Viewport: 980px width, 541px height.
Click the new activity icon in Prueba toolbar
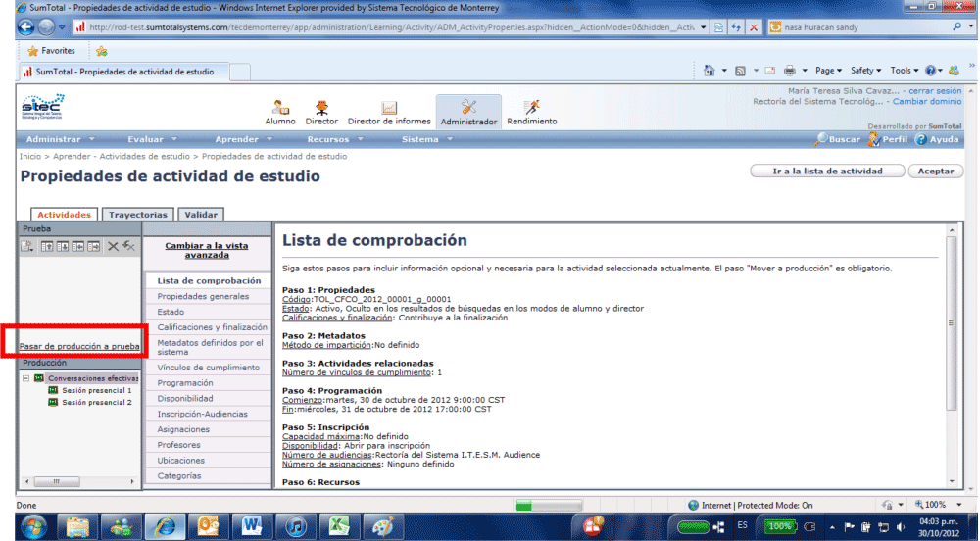27,246
